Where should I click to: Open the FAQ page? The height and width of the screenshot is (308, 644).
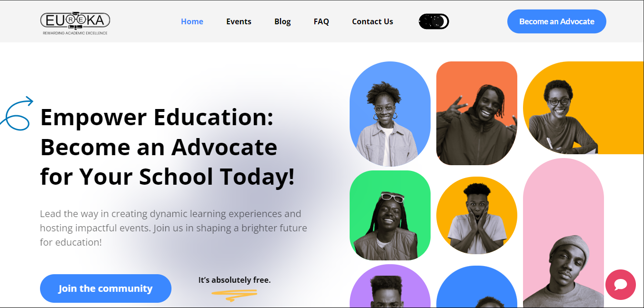click(322, 21)
